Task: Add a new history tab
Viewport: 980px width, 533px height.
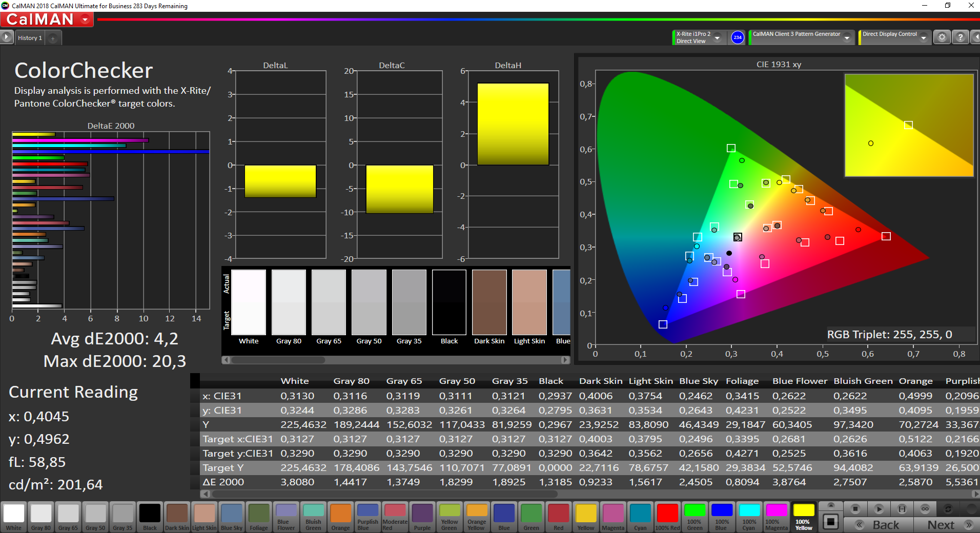Action: [x=53, y=38]
